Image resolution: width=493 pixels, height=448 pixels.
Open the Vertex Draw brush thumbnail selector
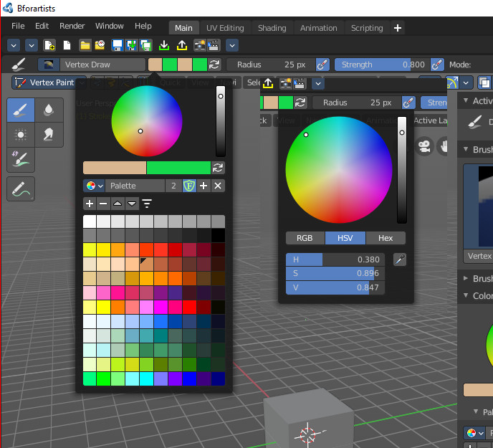(49, 65)
